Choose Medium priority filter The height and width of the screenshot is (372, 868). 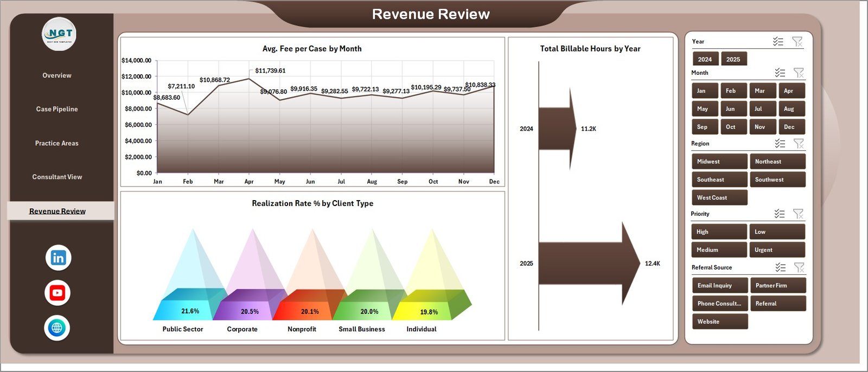pos(719,250)
